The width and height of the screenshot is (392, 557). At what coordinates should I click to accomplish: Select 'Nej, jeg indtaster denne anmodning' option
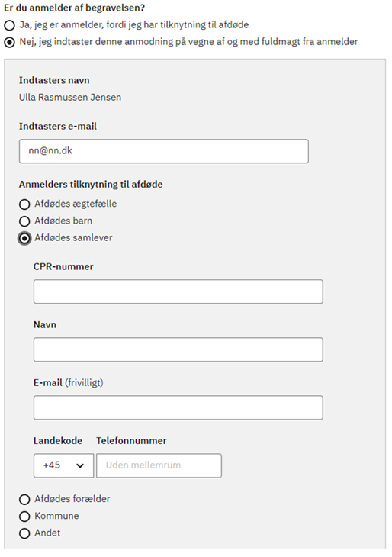pyautogui.click(x=10, y=42)
